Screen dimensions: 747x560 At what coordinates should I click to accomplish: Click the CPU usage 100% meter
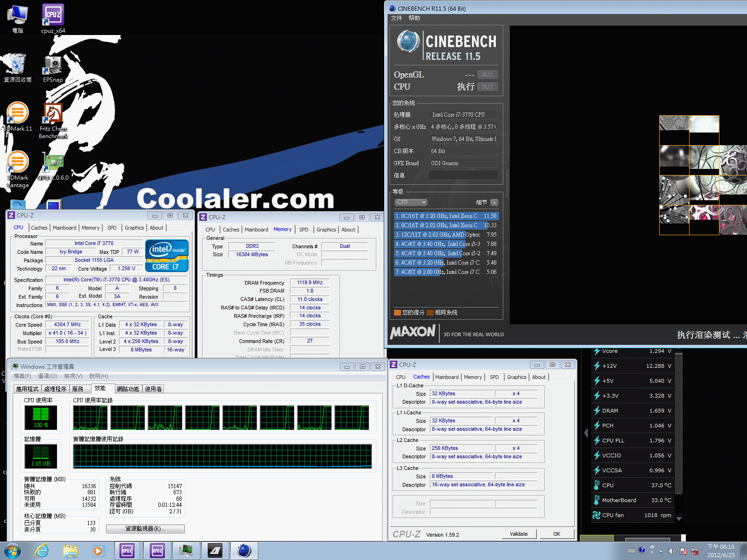[41, 417]
